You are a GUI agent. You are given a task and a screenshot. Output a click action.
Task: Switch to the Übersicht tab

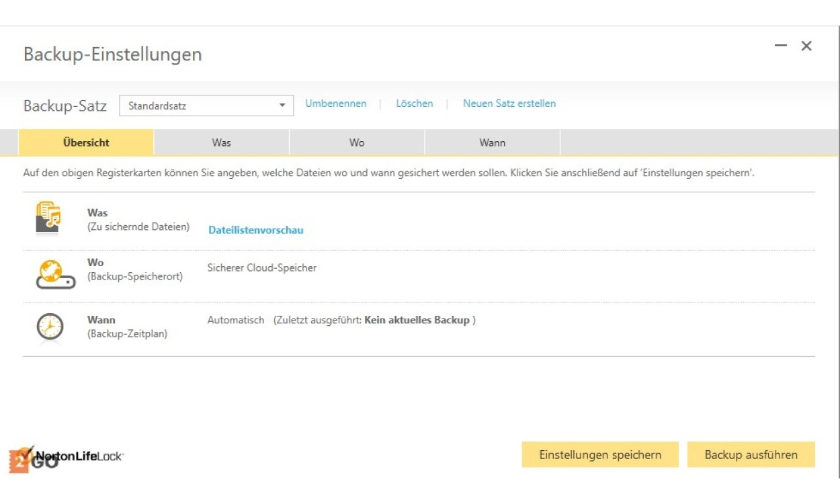click(86, 142)
